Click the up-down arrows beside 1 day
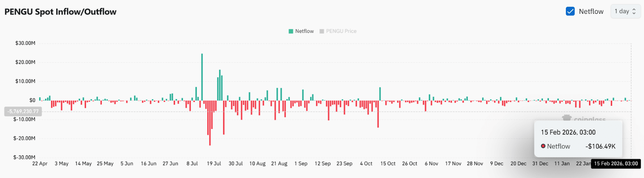This screenshot has height=178, width=644. pos(634,11)
